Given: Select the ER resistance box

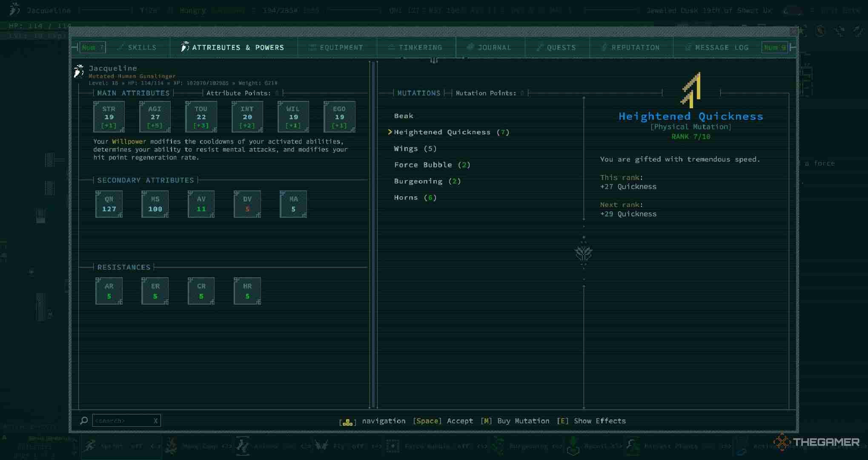Looking at the screenshot, I should click(155, 291).
